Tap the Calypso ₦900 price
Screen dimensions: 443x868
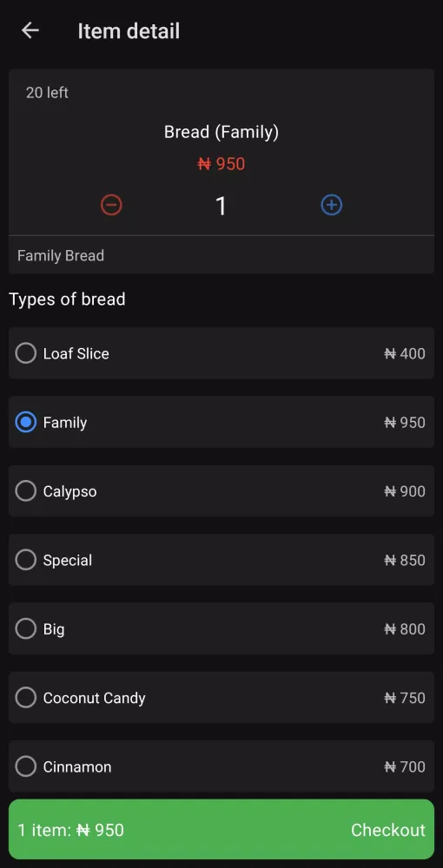tap(405, 491)
